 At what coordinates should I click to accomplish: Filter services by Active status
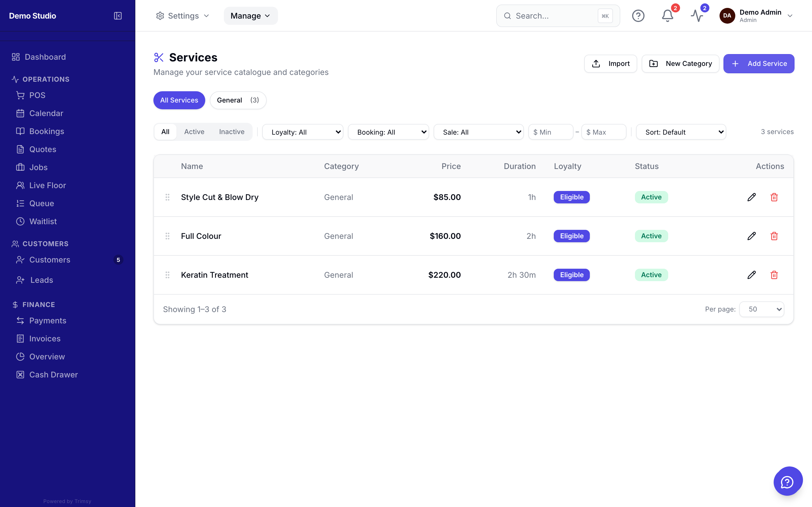click(x=194, y=132)
